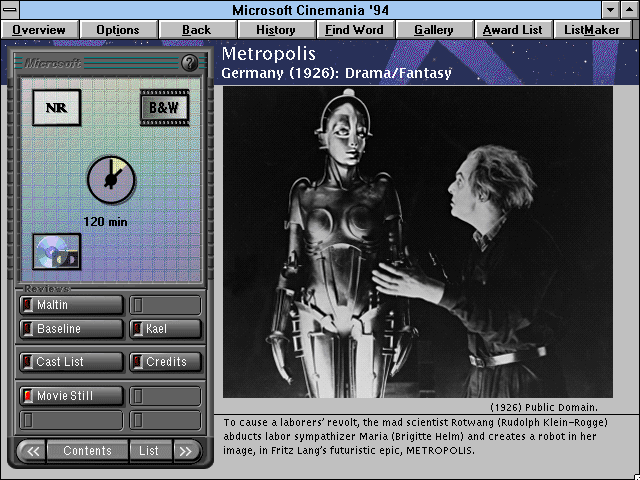Screen dimensions: 640x480
Task: Open the Options menu button
Action: [x=118, y=30]
